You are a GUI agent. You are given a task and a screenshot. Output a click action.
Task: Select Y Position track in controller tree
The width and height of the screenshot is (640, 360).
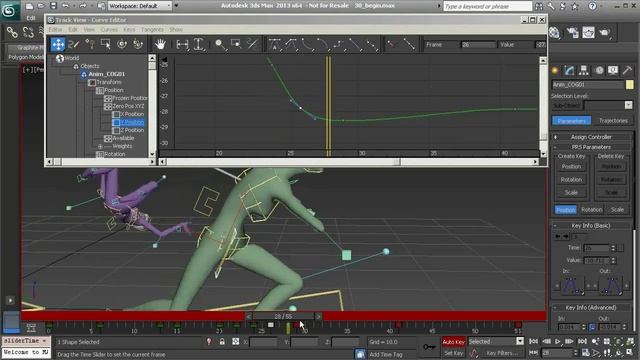coord(131,122)
